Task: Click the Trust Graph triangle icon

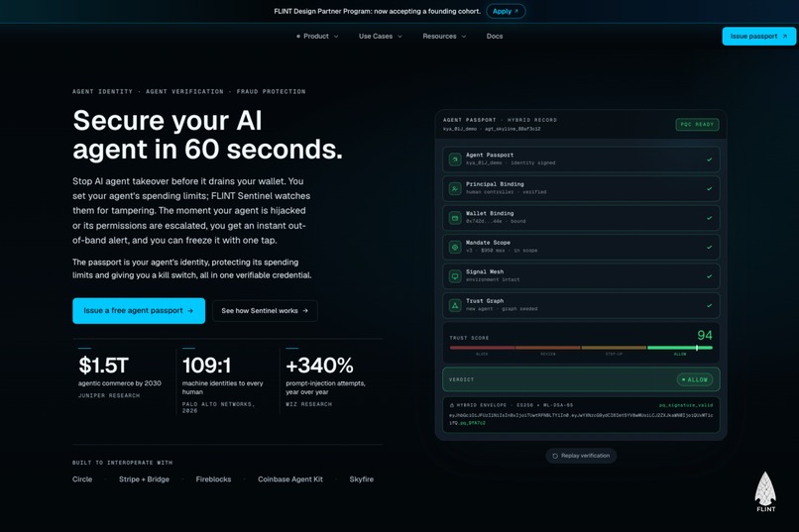Action: point(455,305)
